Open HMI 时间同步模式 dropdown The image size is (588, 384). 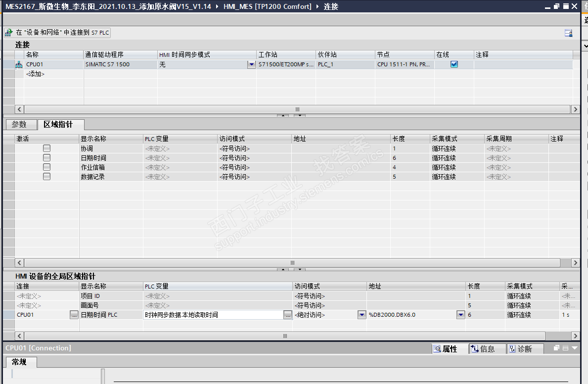tap(251, 64)
